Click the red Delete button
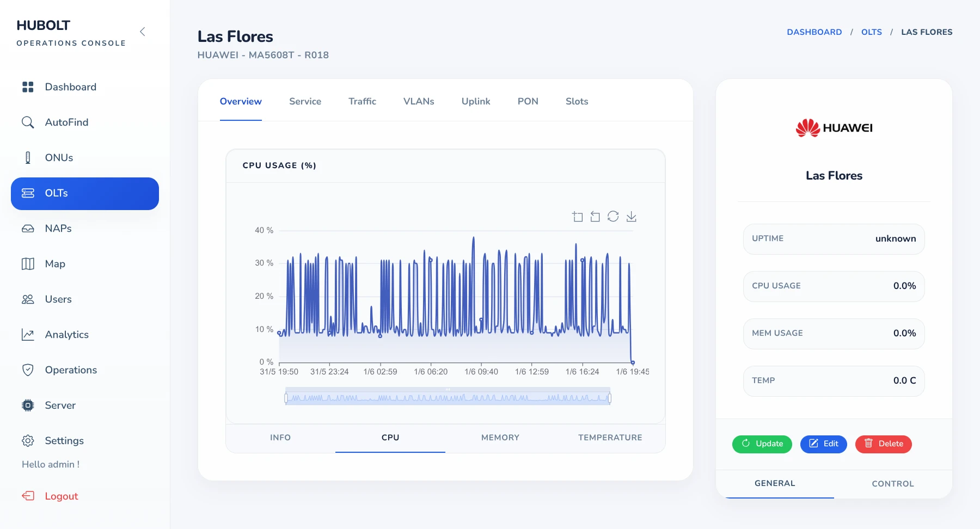 tap(884, 444)
